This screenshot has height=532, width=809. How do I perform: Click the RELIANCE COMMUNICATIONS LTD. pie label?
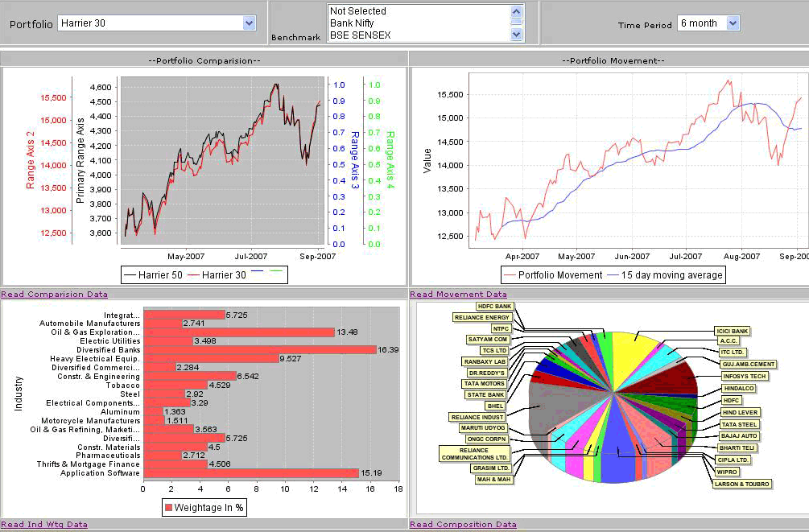point(475,454)
